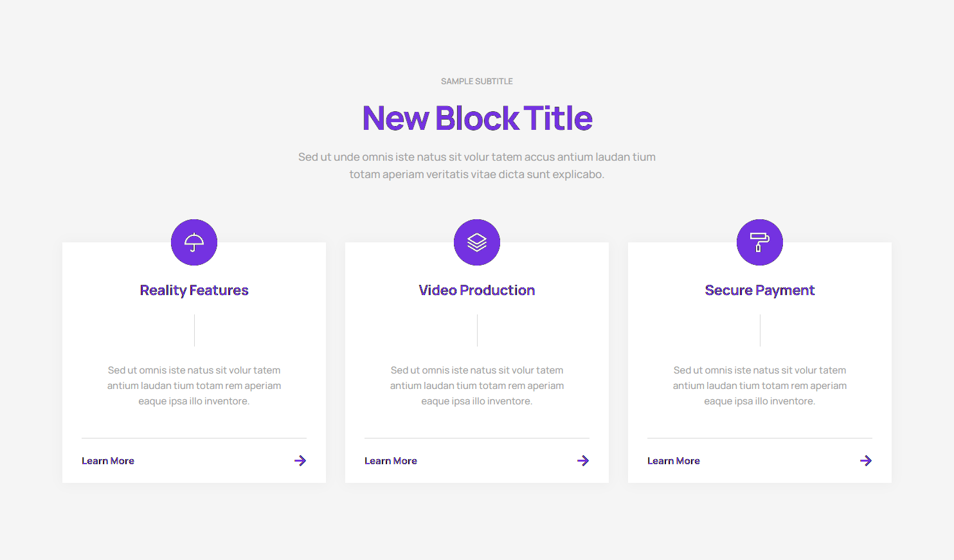954x560 pixels.
Task: Click the paragraph below New Block Title
Action: click(x=477, y=165)
